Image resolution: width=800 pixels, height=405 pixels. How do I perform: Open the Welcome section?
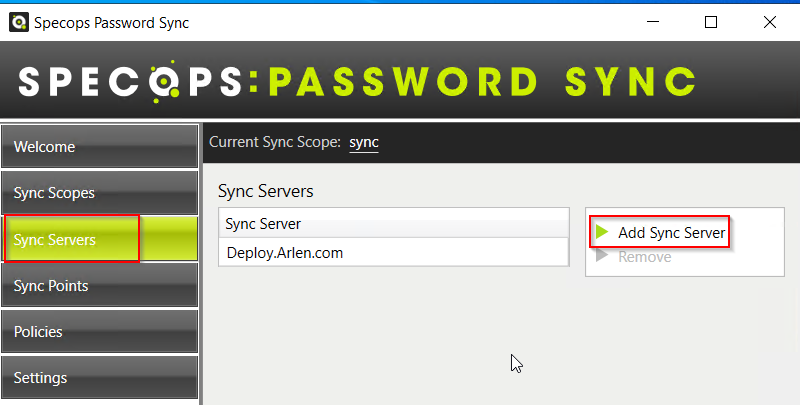99,146
